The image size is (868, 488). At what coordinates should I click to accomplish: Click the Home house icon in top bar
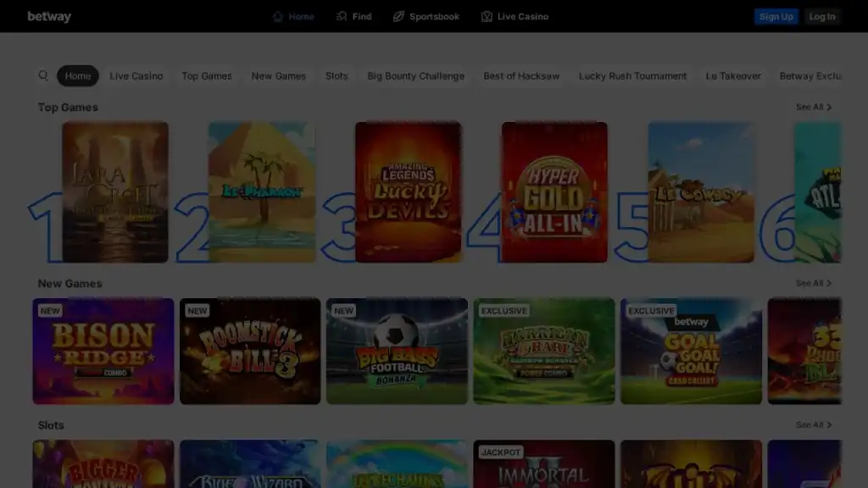(278, 17)
